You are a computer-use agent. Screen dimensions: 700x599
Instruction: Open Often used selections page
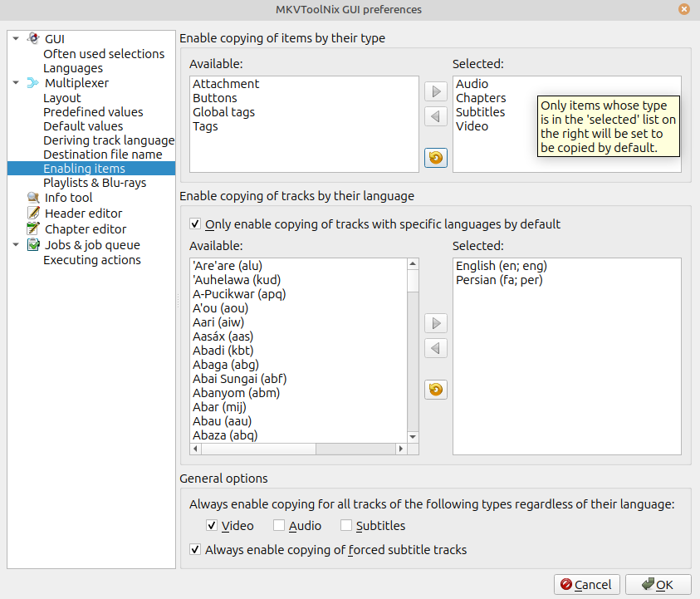click(104, 54)
